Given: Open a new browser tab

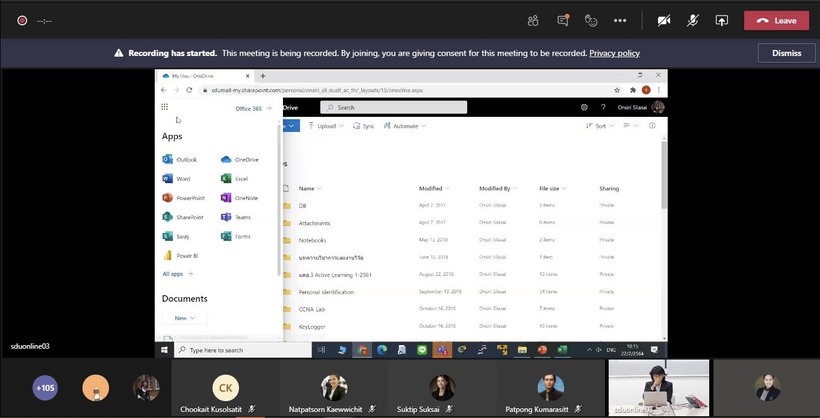Looking at the screenshot, I should pyautogui.click(x=263, y=76).
